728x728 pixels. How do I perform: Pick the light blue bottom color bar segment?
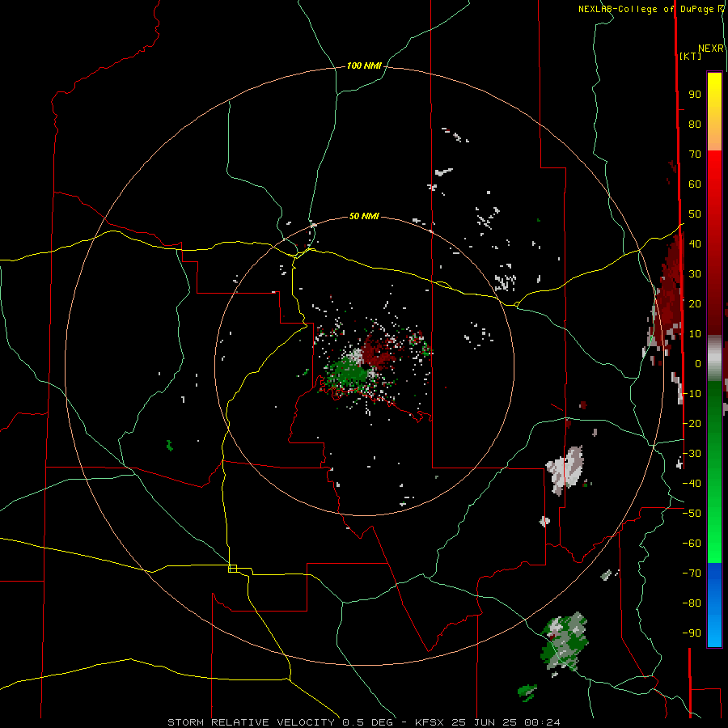[714, 632]
